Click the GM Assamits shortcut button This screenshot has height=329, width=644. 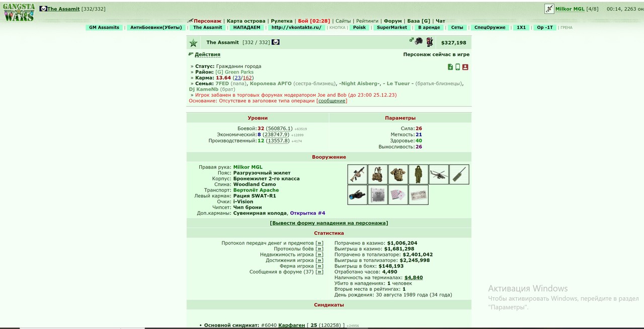click(104, 28)
